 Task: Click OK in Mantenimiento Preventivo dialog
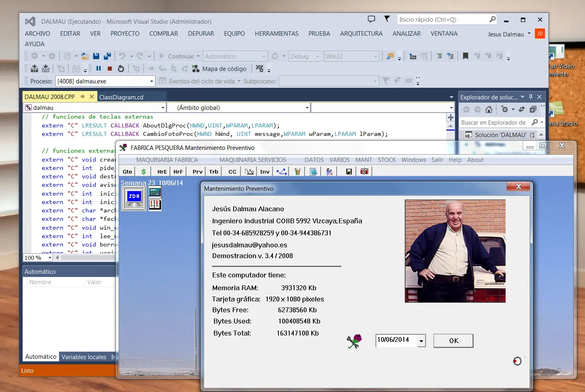coord(454,341)
